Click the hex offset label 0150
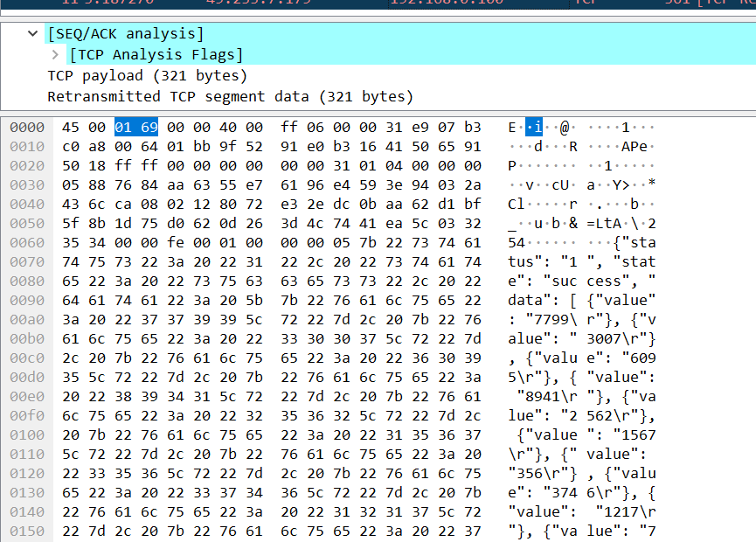 (x=27, y=532)
